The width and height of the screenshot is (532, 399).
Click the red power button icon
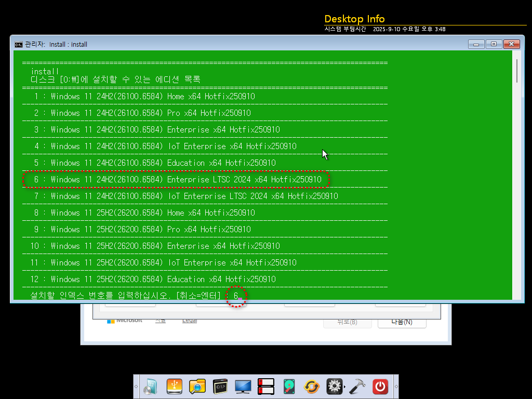(380, 387)
